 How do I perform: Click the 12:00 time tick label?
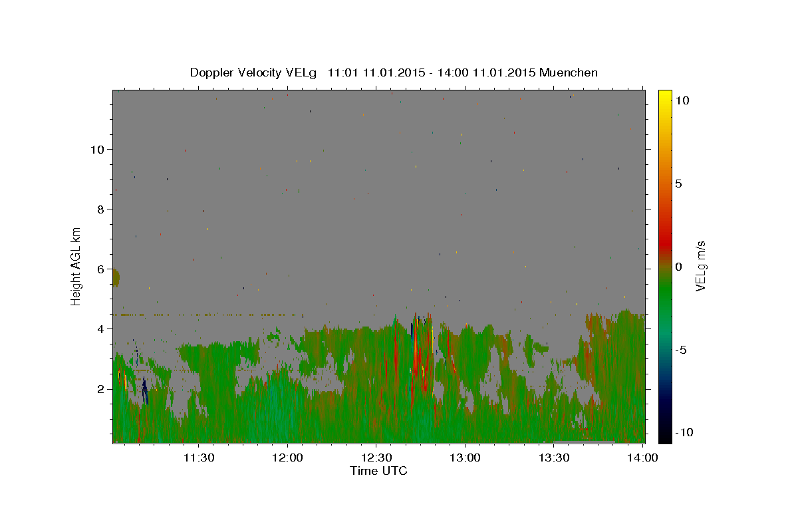coord(287,458)
